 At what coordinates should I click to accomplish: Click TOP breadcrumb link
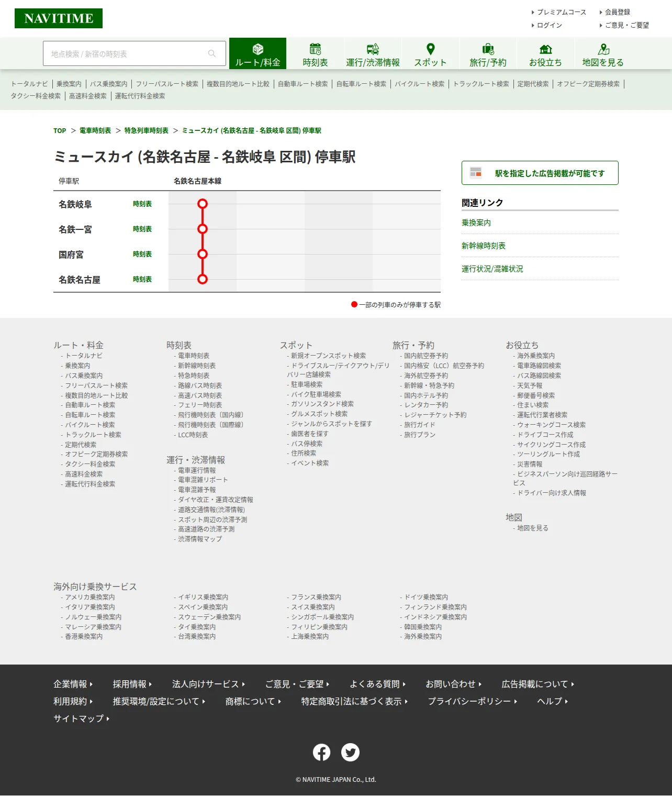click(60, 130)
